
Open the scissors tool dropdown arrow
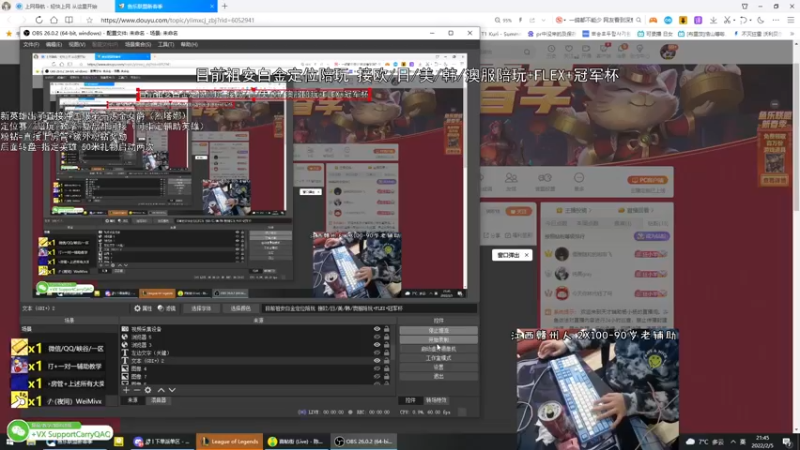click(734, 20)
